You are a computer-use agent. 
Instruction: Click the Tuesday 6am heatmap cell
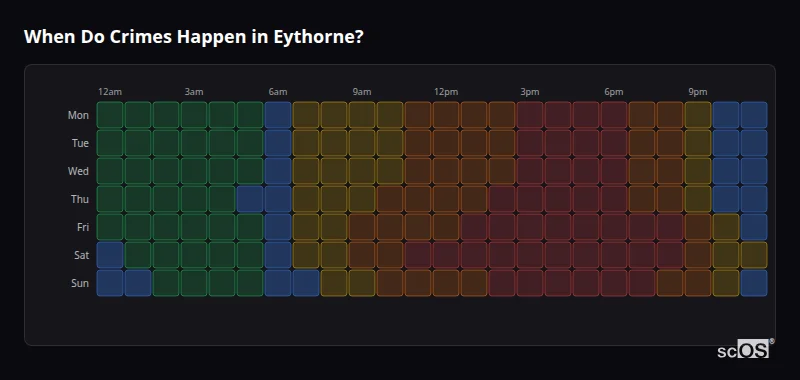[x=278, y=143]
